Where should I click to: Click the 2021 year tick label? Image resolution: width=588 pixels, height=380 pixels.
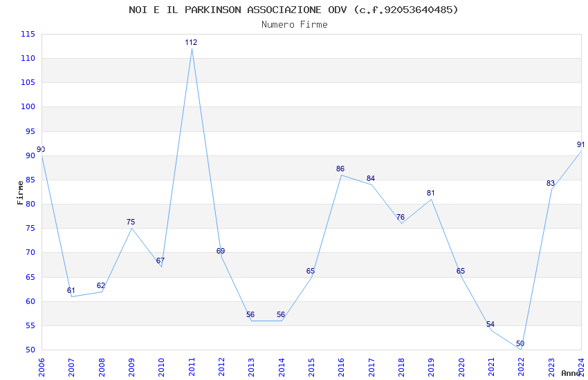point(491,368)
